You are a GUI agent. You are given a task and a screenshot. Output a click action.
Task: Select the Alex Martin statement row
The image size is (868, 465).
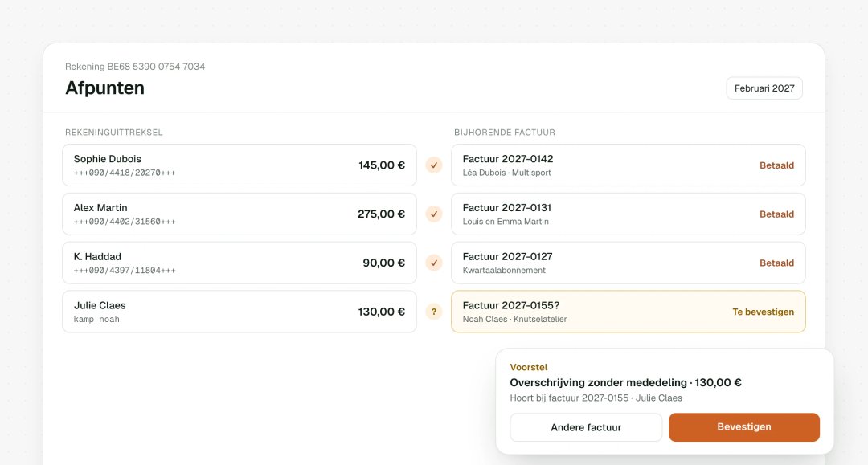(x=240, y=214)
